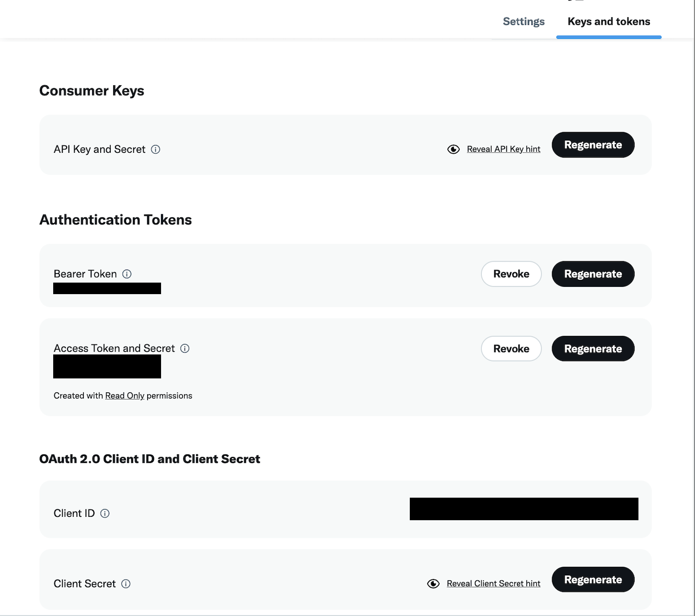Regenerate the API Key and Secret
Image resolution: width=695 pixels, height=616 pixels.
coord(593,145)
